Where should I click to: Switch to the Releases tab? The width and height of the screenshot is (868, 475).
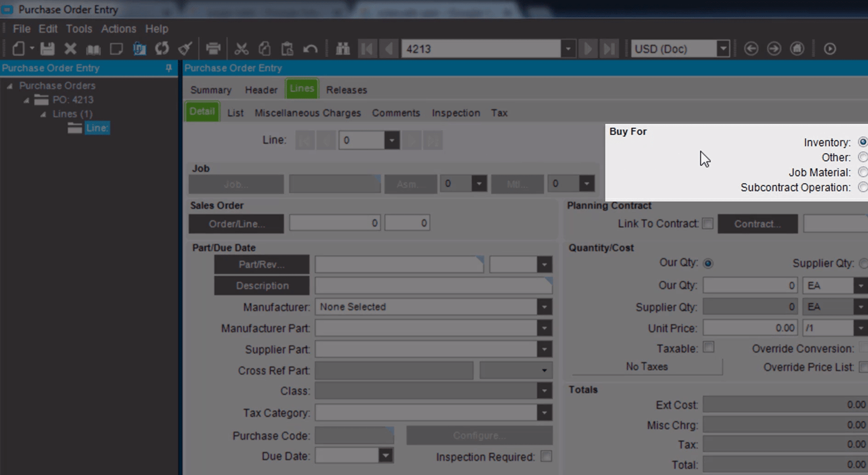[x=346, y=89]
